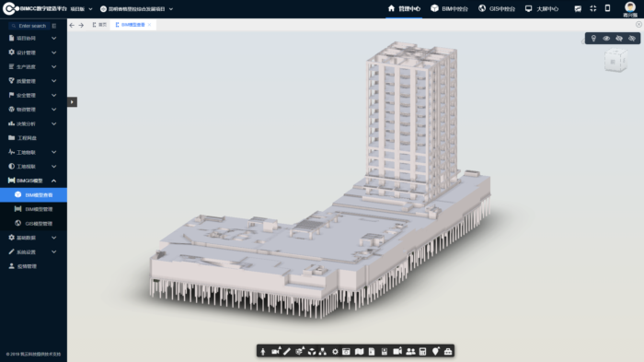Click the ruler measure tool
The image size is (644, 362).
coord(287,351)
